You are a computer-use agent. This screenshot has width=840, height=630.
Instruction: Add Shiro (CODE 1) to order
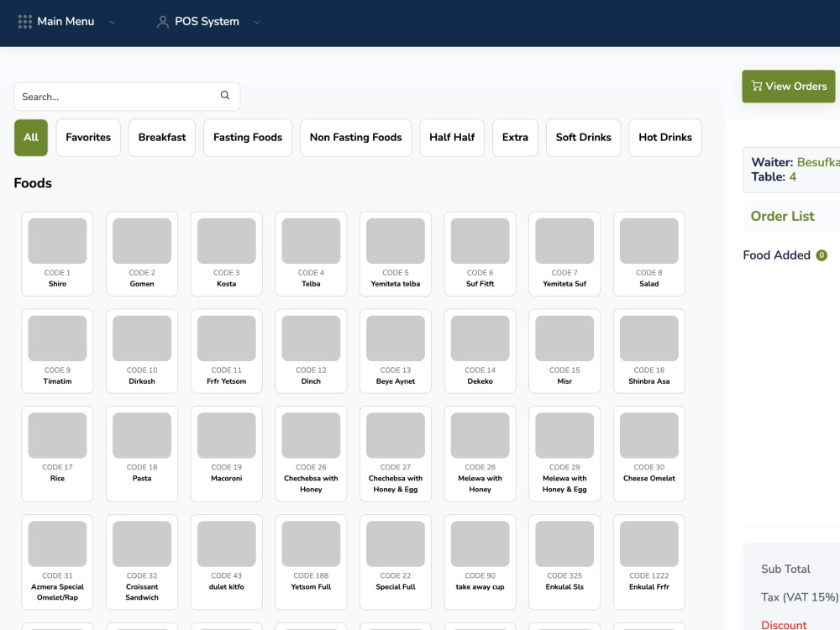click(57, 254)
